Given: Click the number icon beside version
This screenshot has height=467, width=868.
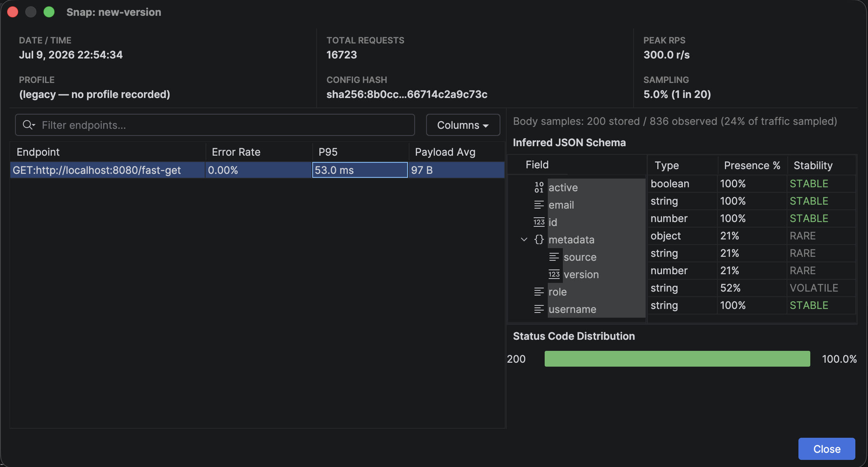Looking at the screenshot, I should click(554, 274).
